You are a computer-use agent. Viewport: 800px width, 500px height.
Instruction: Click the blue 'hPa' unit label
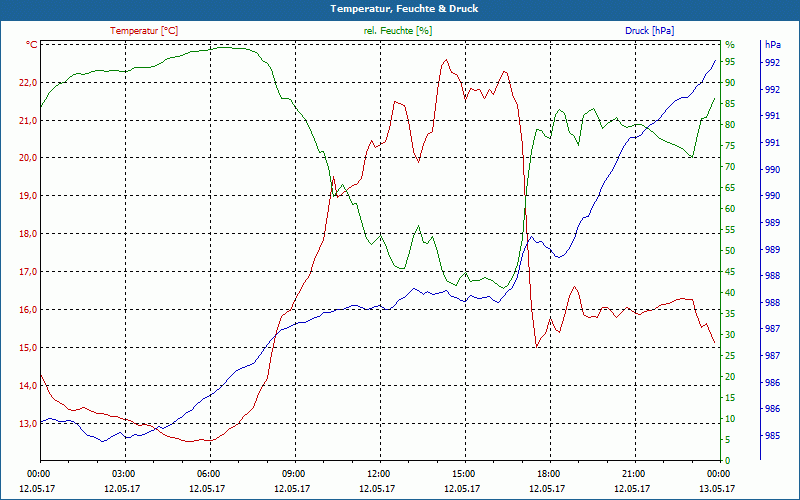772,44
